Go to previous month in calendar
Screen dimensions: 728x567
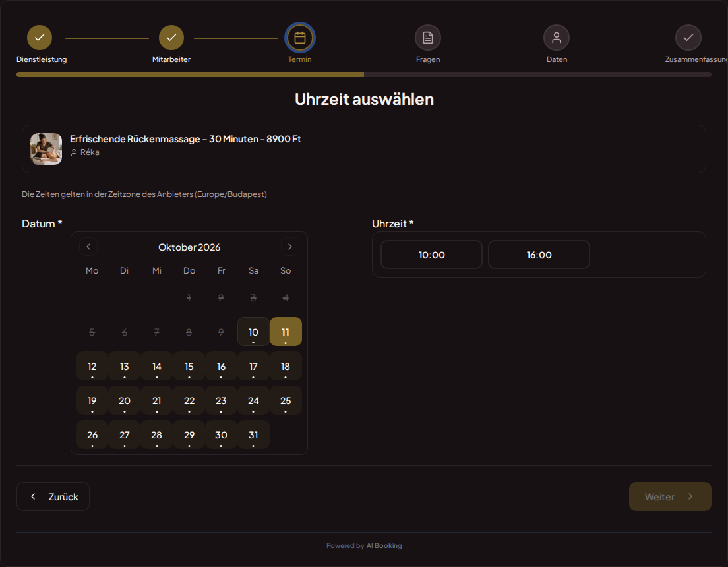click(x=88, y=247)
